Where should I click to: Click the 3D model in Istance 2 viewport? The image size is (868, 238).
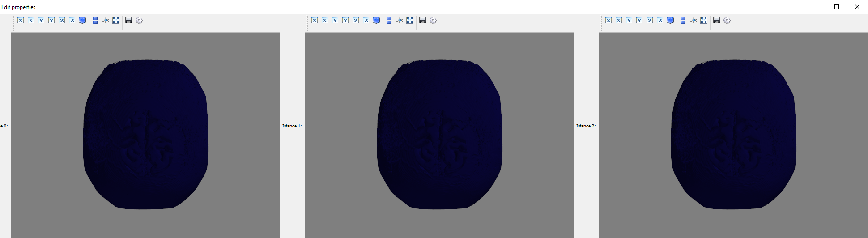click(733, 134)
